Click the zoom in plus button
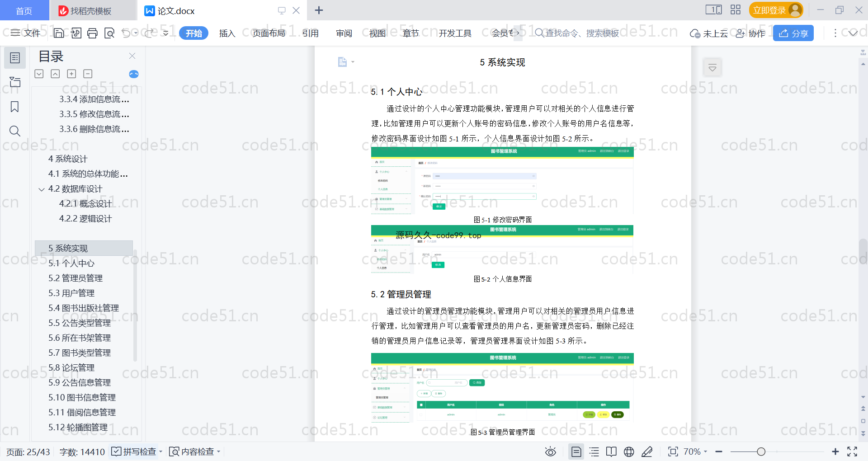The height and width of the screenshot is (461, 868). click(x=835, y=452)
